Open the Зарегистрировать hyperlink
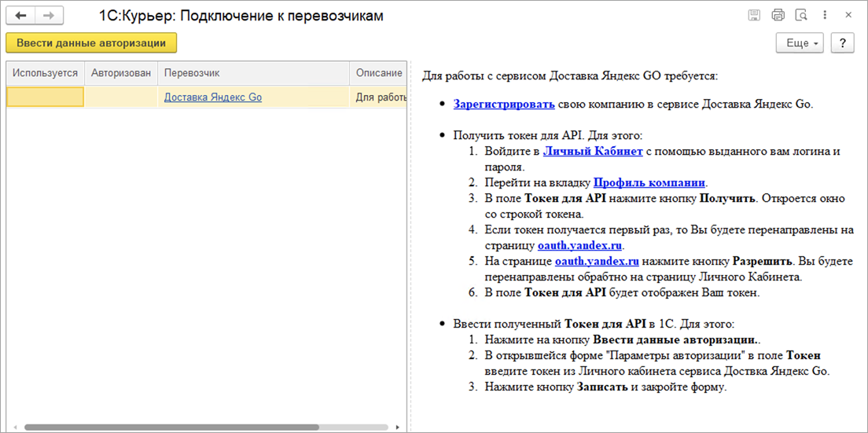The width and height of the screenshot is (868, 433). point(504,104)
